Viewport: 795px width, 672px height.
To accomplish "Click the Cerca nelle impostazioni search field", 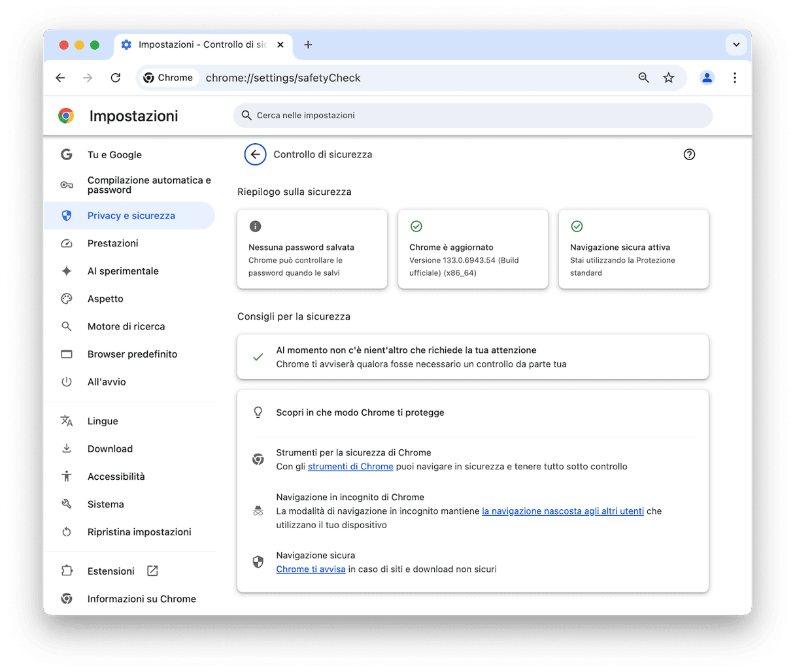I will point(473,115).
